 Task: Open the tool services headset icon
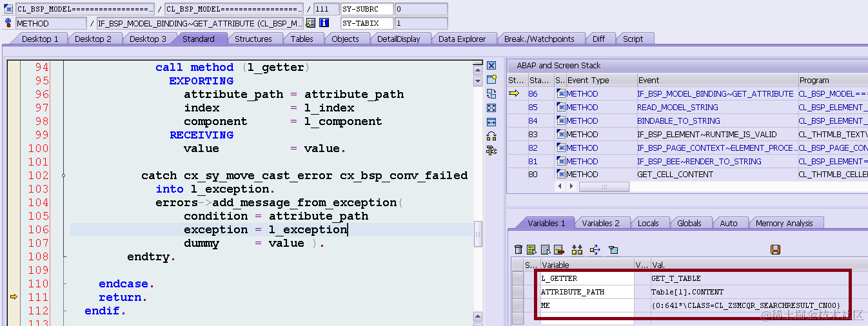click(491, 137)
